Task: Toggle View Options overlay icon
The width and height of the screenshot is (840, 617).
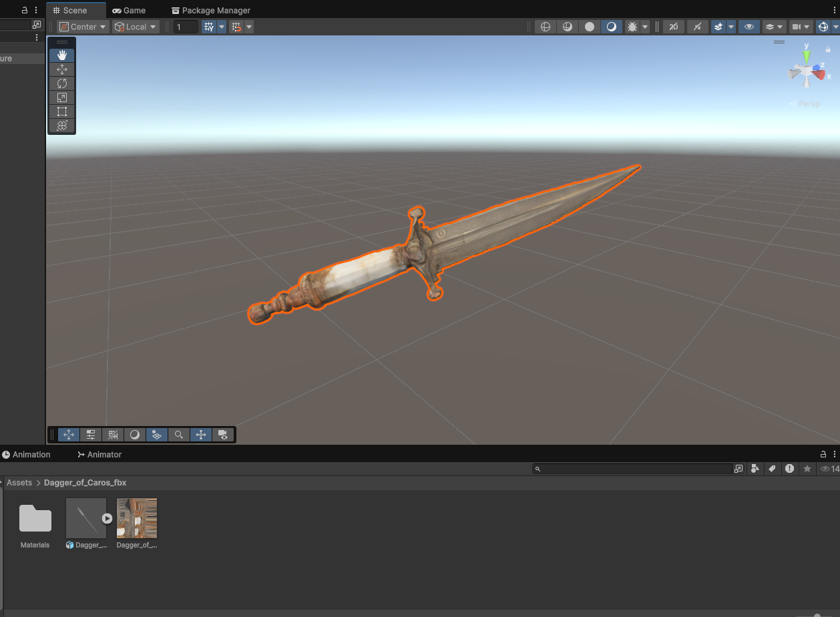Action: pos(157,435)
